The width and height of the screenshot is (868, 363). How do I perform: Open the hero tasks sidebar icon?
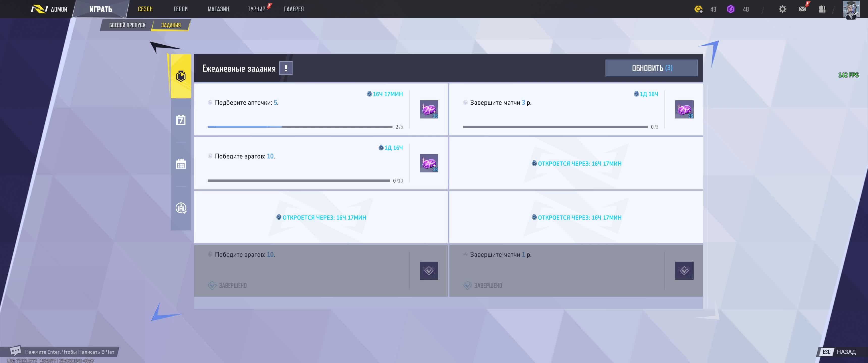[181, 208]
